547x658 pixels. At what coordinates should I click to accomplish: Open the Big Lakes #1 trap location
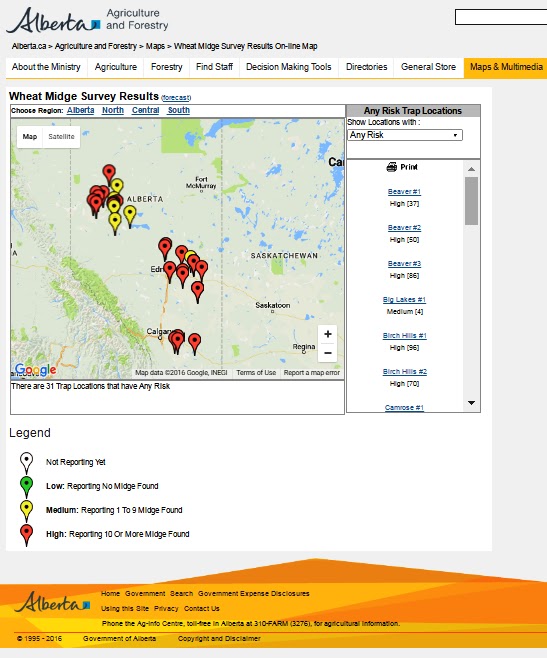[x=404, y=300]
